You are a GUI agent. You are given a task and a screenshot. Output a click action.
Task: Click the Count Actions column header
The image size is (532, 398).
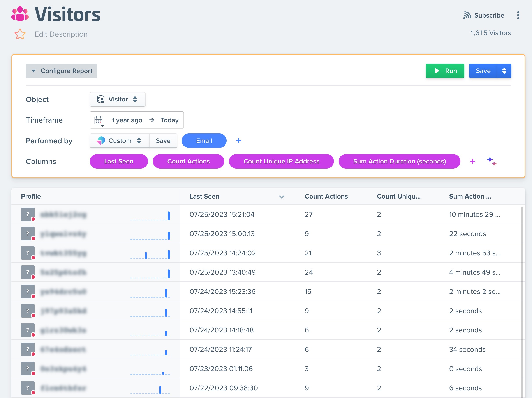coord(326,196)
